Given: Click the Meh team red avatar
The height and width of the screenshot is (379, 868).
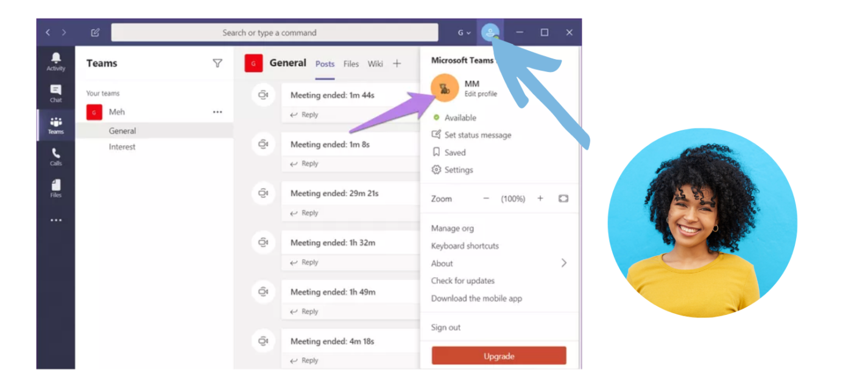Looking at the screenshot, I should (x=94, y=112).
